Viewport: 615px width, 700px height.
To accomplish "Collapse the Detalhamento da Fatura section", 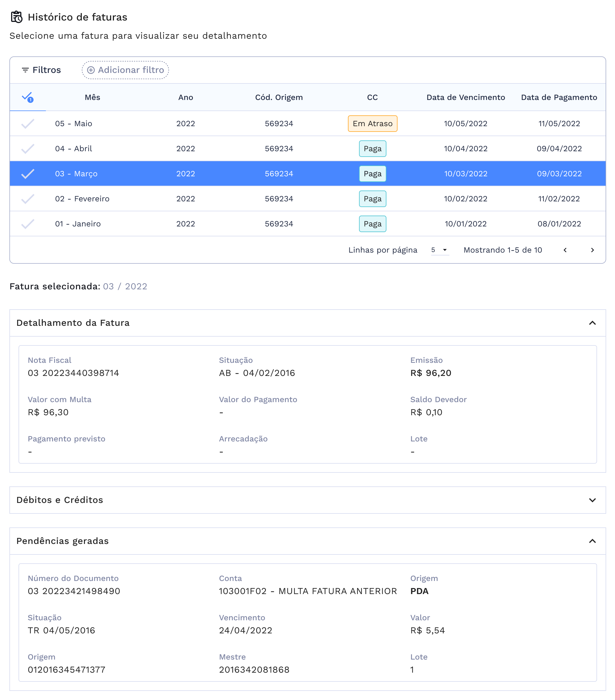I will point(592,323).
